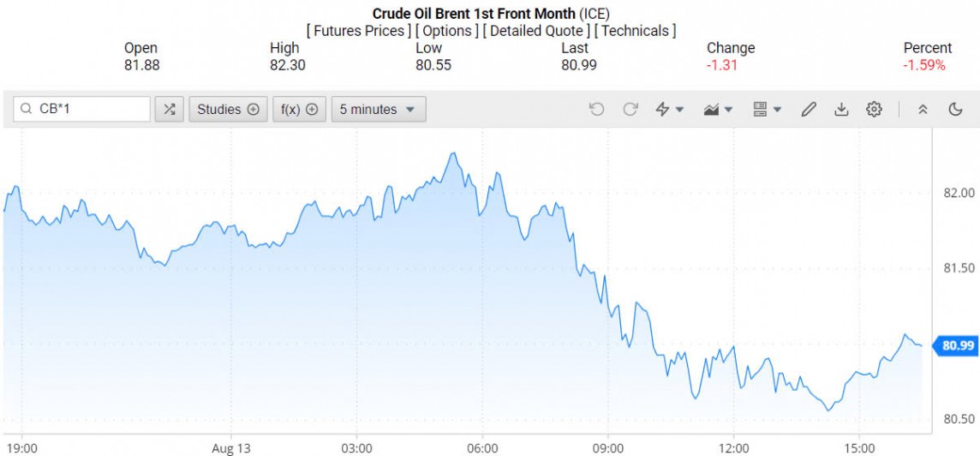Toggle dark mode with moon icon

point(956,109)
